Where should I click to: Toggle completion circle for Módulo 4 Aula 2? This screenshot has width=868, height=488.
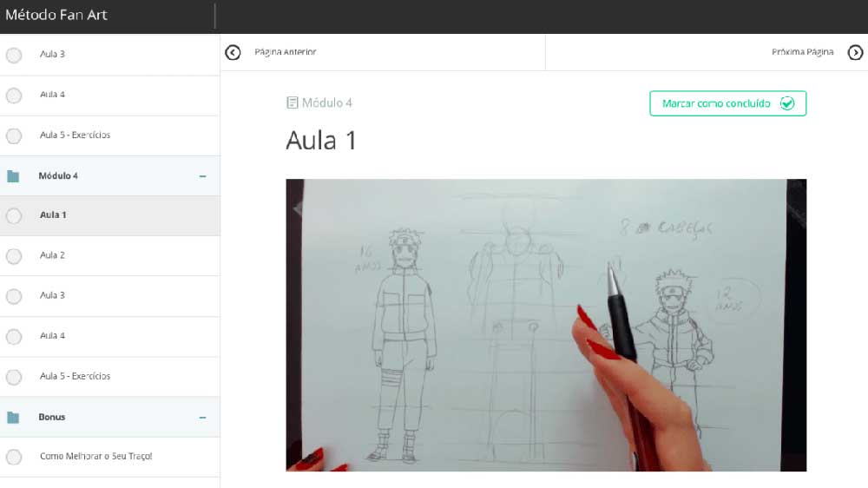[14, 256]
